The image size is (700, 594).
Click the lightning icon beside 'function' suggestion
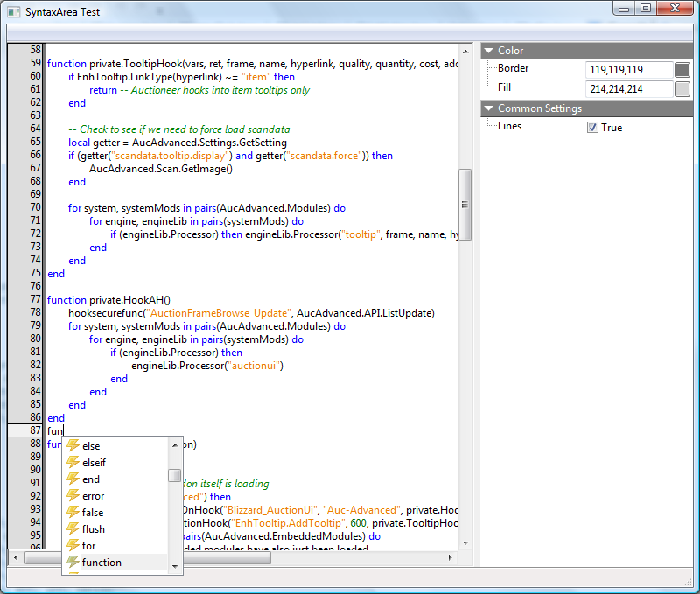tap(73, 562)
